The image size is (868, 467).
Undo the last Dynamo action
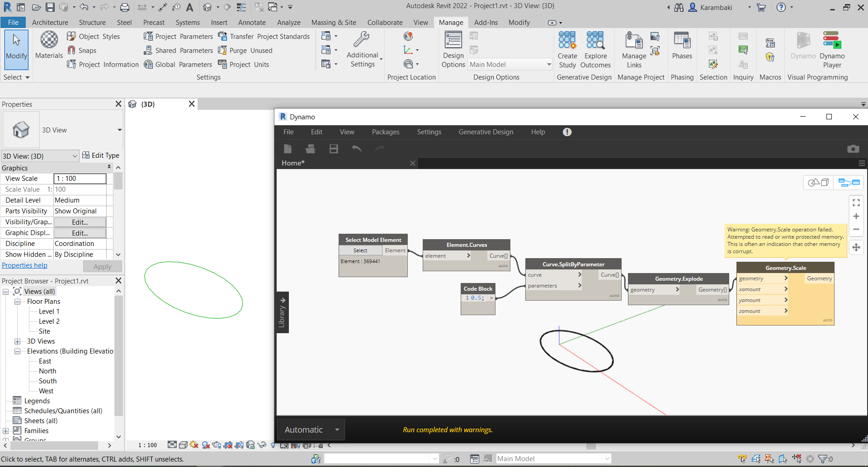(357, 148)
